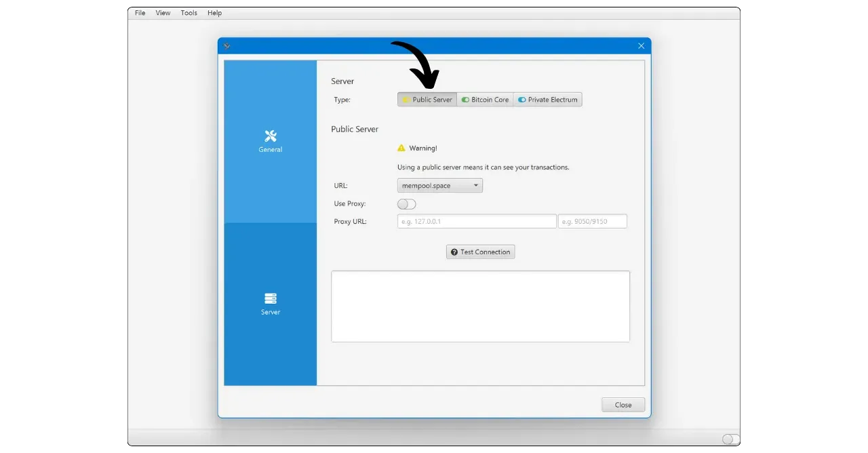Open the General settings wrench icon
868x453 pixels.
point(271,136)
